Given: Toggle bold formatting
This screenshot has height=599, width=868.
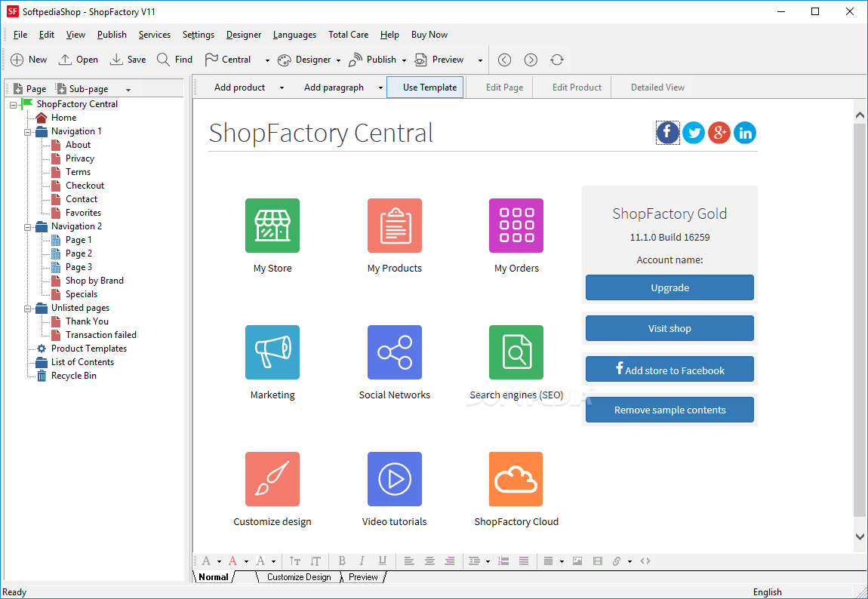Looking at the screenshot, I should (342, 561).
